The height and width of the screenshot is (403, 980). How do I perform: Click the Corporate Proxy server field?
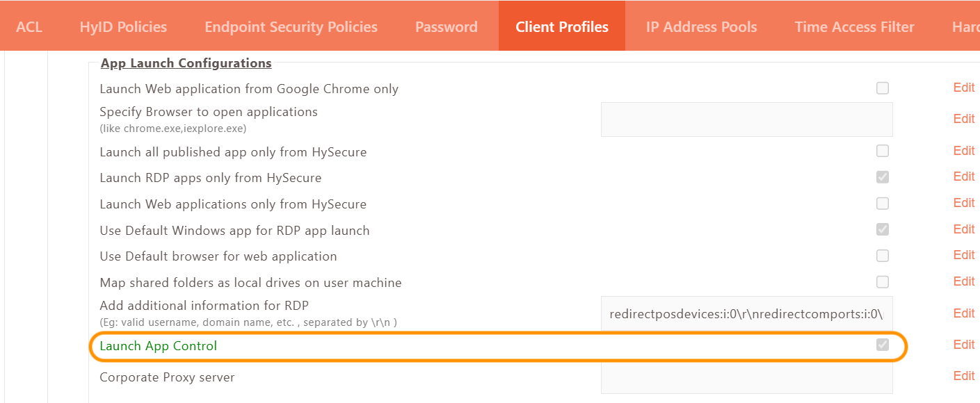[x=746, y=377]
